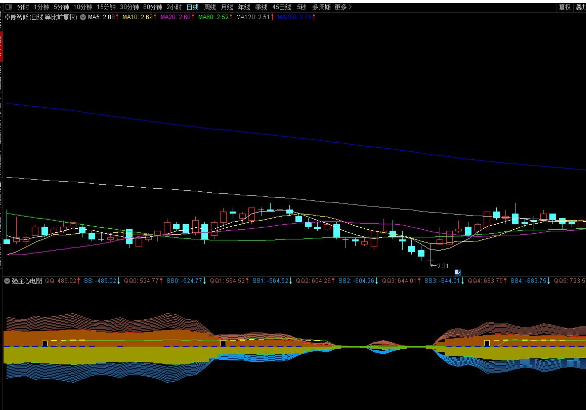Click the MA20 magenta indicator label
This screenshot has height=410, width=586.
pos(177,17)
